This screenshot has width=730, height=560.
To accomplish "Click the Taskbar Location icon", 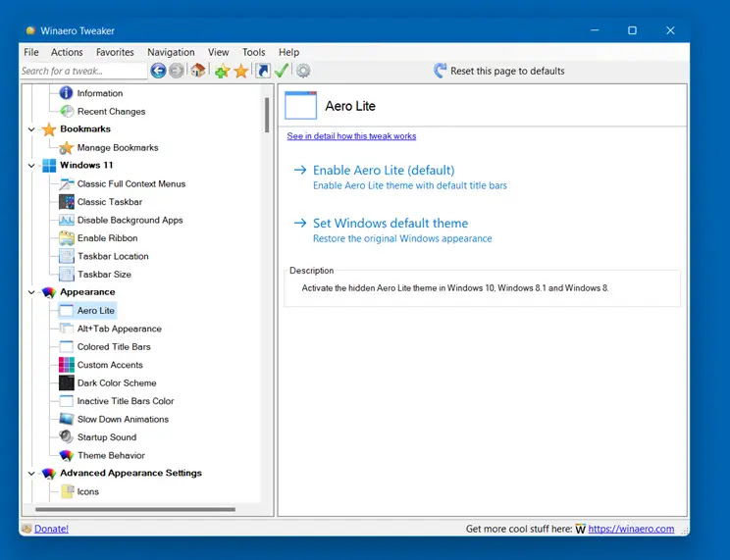I will [x=67, y=257].
